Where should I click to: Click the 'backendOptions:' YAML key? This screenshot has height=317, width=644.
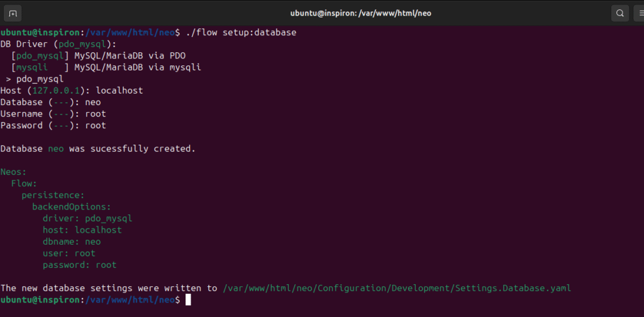pos(72,206)
